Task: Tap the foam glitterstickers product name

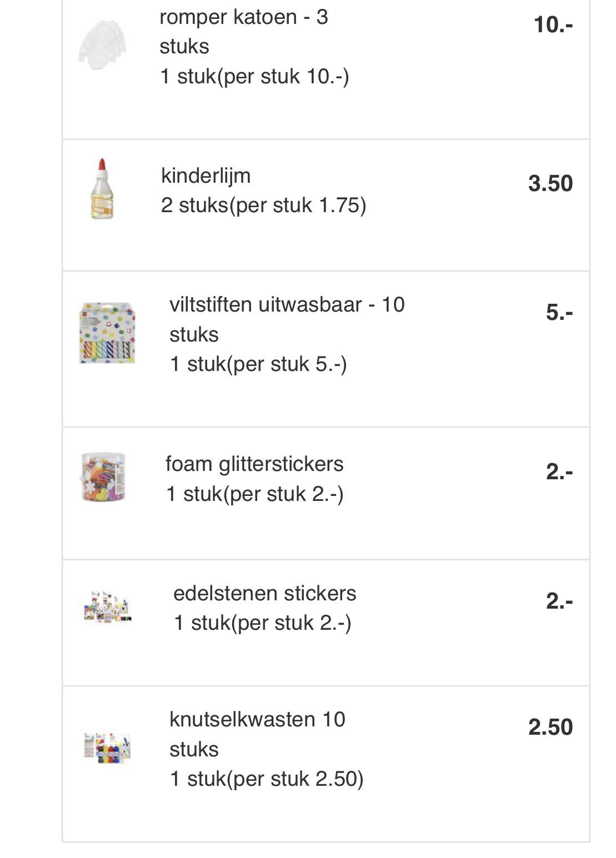Action: [254, 464]
